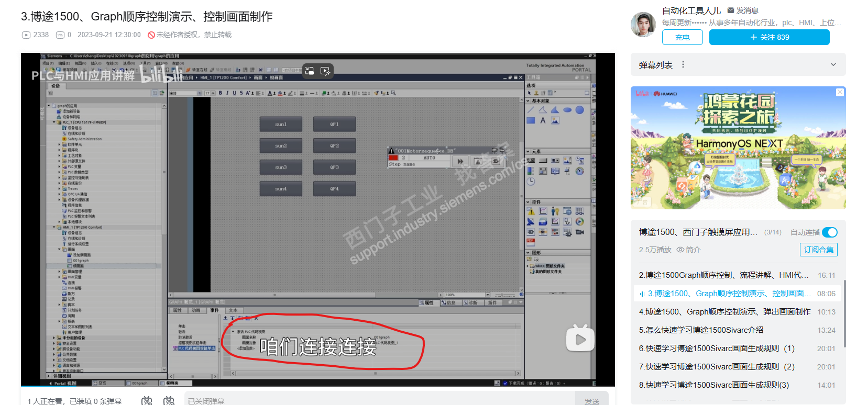The image size is (868, 405).
Task: Select the text field 'A' tool
Action: click(543, 120)
